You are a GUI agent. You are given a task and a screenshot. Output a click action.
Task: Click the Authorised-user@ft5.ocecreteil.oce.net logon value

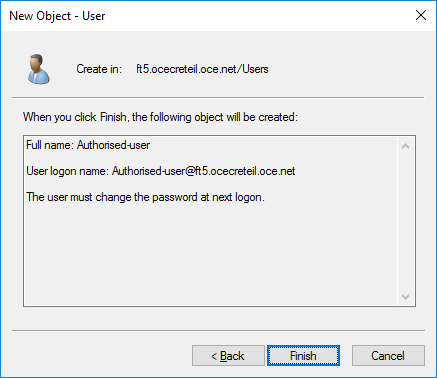click(x=204, y=171)
